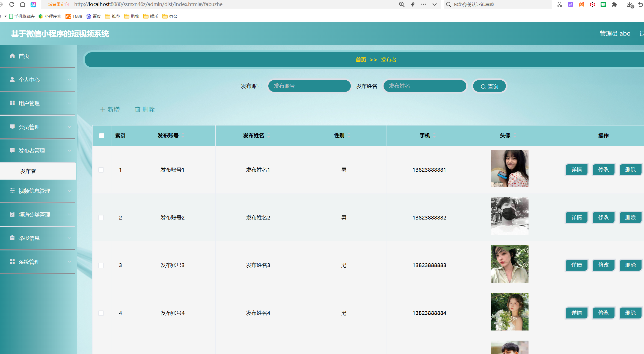Viewport: 644px width, 354px height.
Task: Click the 查询 search button
Action: click(489, 86)
